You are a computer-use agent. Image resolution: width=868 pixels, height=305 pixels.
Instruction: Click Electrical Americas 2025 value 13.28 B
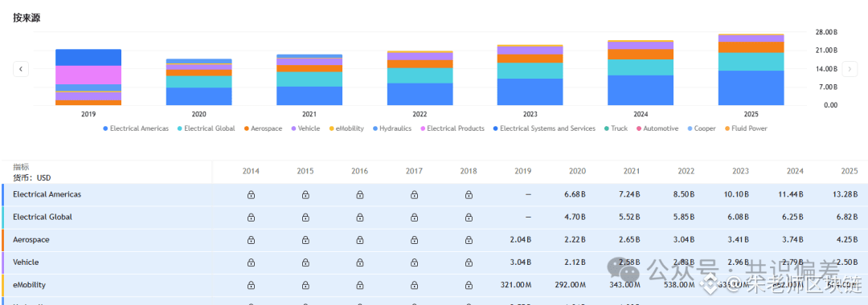click(845, 194)
